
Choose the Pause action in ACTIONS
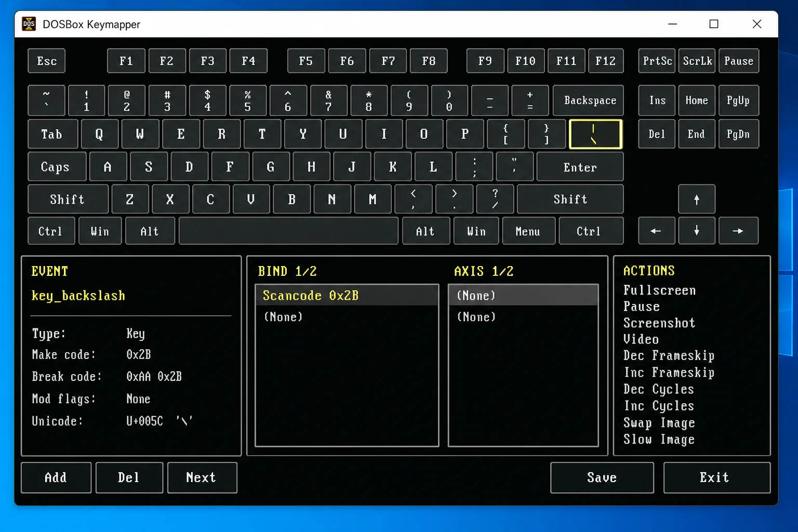pyautogui.click(x=642, y=307)
